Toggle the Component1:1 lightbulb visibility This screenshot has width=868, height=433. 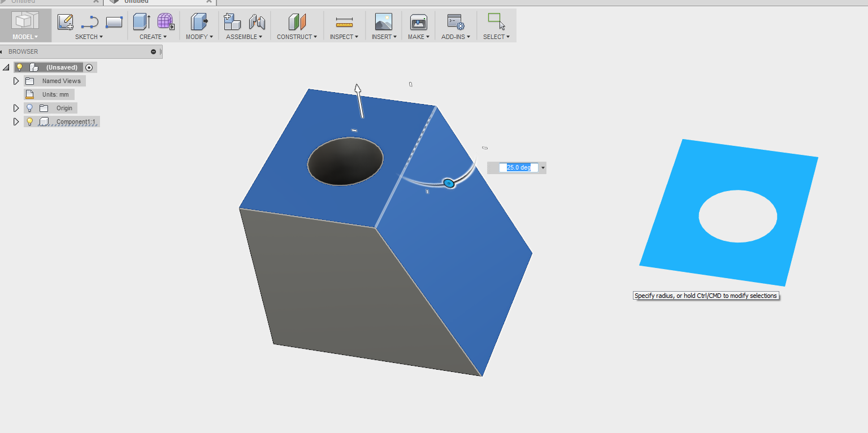coord(30,122)
